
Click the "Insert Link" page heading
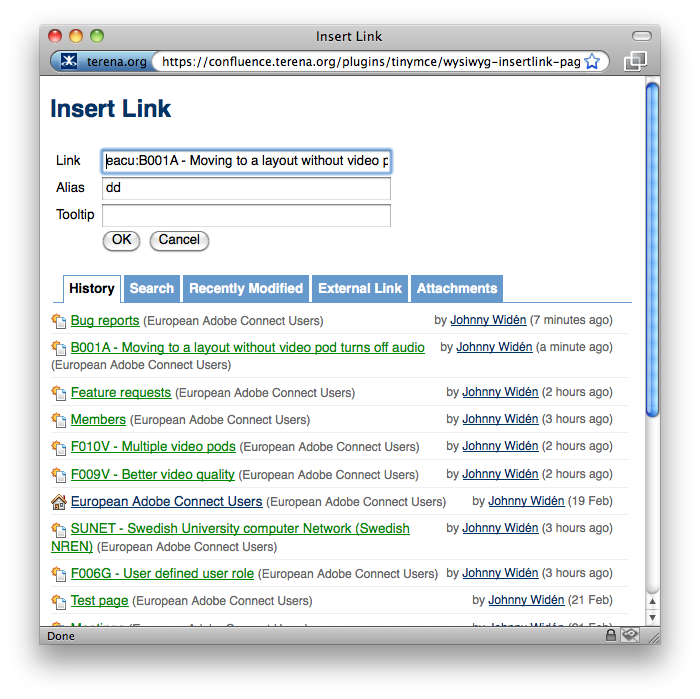110,108
